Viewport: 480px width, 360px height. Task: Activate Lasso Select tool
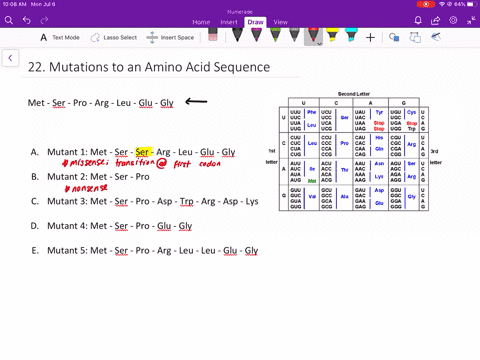click(113, 37)
